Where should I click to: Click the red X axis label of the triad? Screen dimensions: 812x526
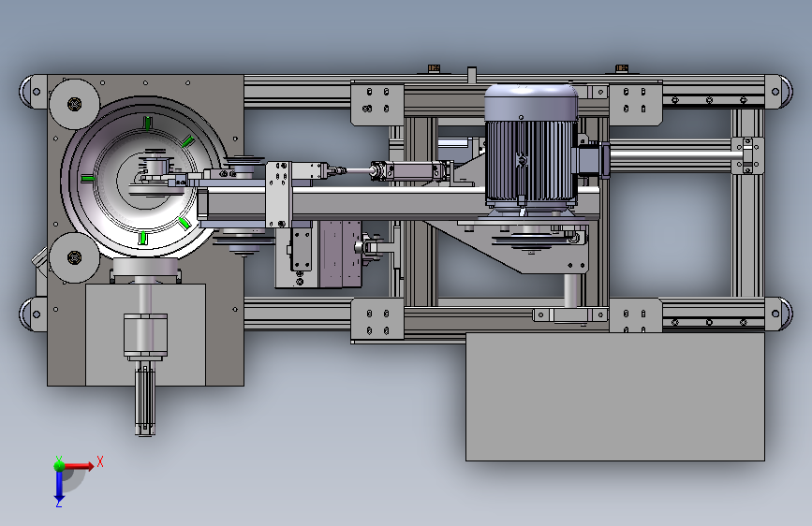(x=100, y=461)
